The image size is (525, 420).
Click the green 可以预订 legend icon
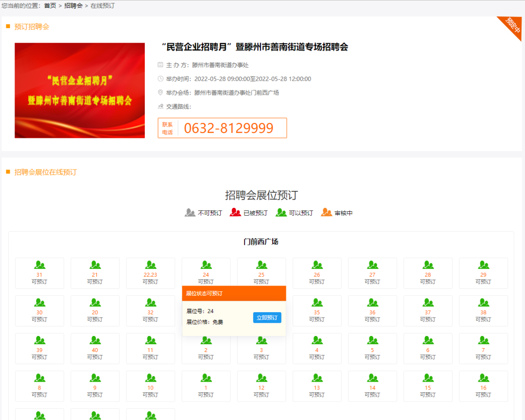[281, 212]
